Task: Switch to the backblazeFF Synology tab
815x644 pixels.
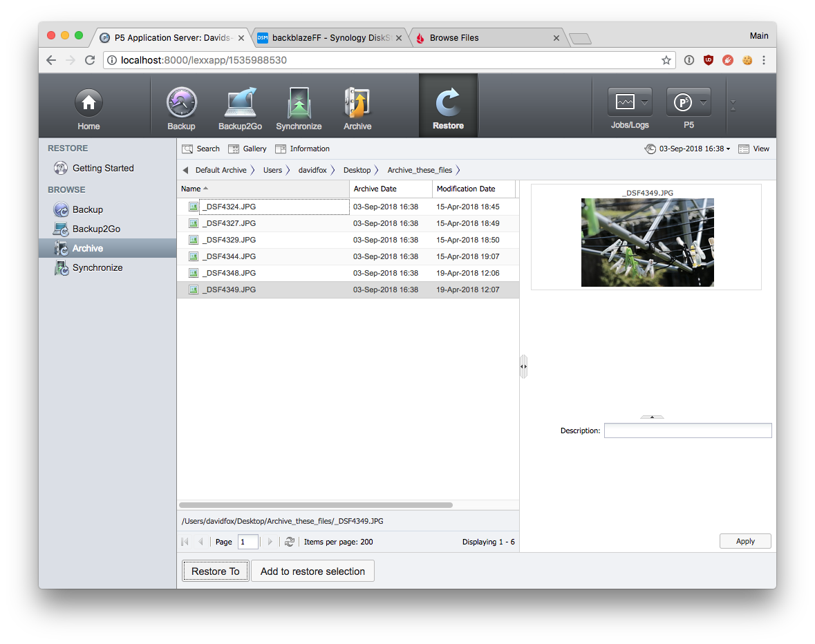Action: [x=330, y=38]
